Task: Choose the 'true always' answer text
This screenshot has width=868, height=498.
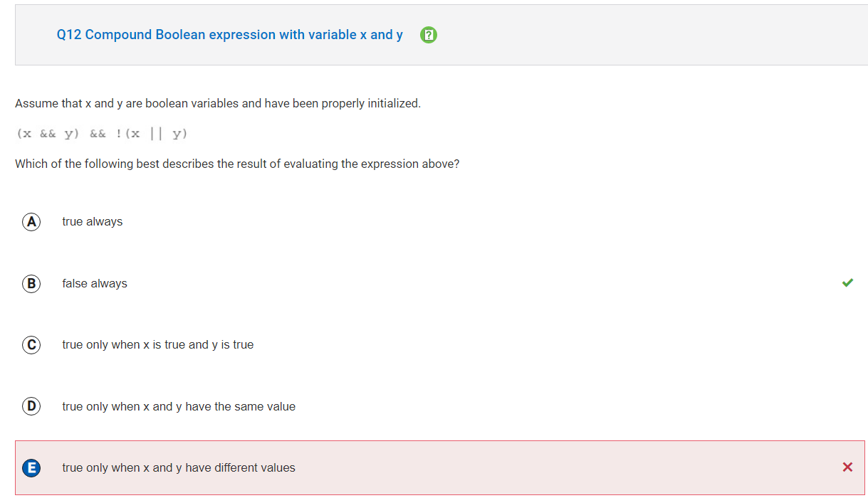Action: point(93,222)
